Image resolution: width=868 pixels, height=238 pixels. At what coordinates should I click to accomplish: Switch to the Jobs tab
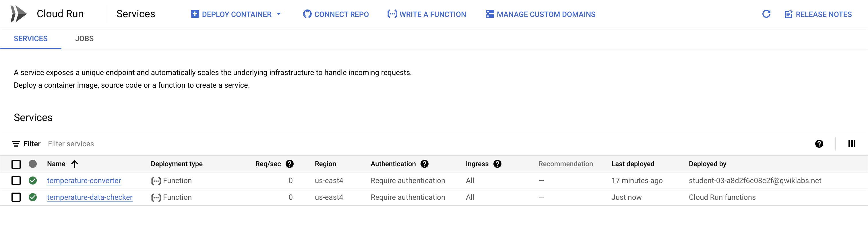pyautogui.click(x=84, y=39)
